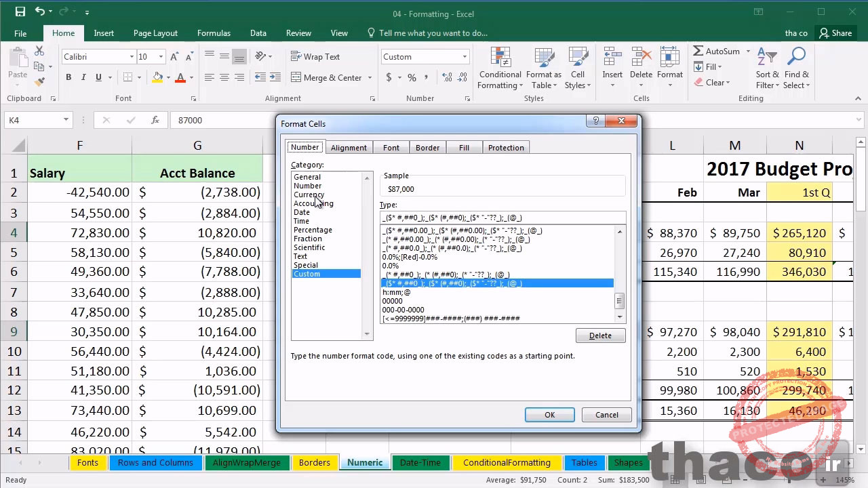Click the Fill Color paint bucket

[x=157, y=78]
